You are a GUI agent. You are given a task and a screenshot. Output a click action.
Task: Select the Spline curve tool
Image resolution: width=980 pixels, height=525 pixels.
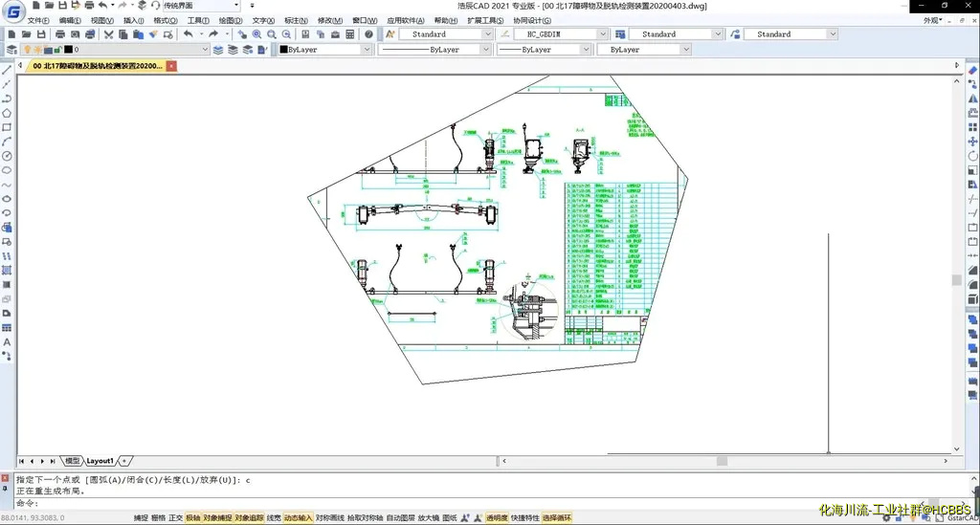7,185
